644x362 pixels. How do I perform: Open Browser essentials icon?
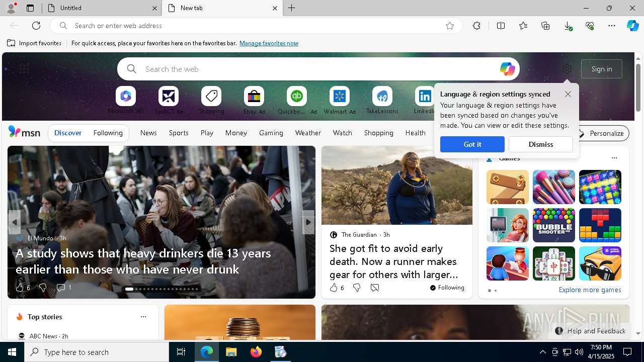tap(590, 26)
